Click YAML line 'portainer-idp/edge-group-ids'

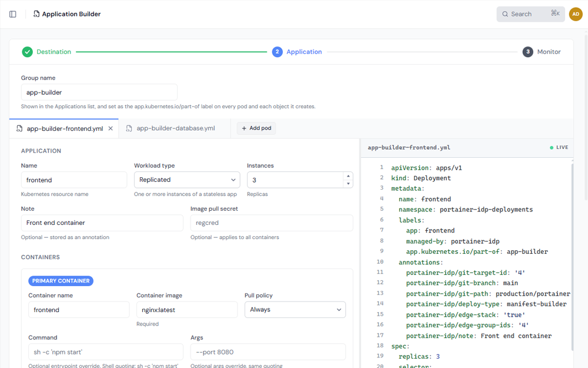coord(467,325)
